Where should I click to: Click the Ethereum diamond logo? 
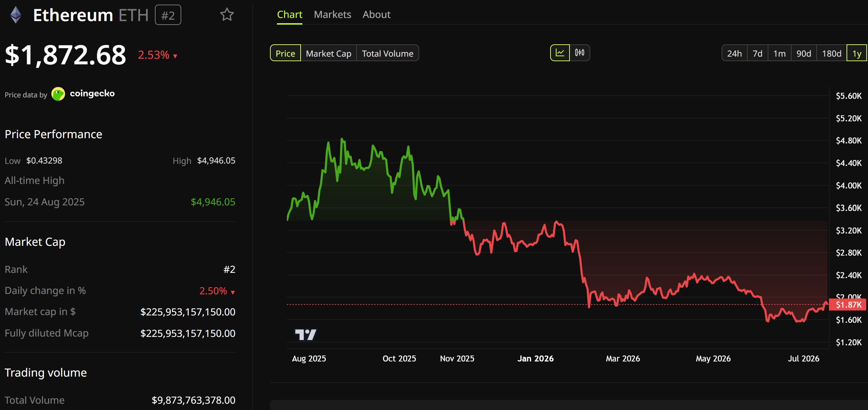tap(16, 15)
